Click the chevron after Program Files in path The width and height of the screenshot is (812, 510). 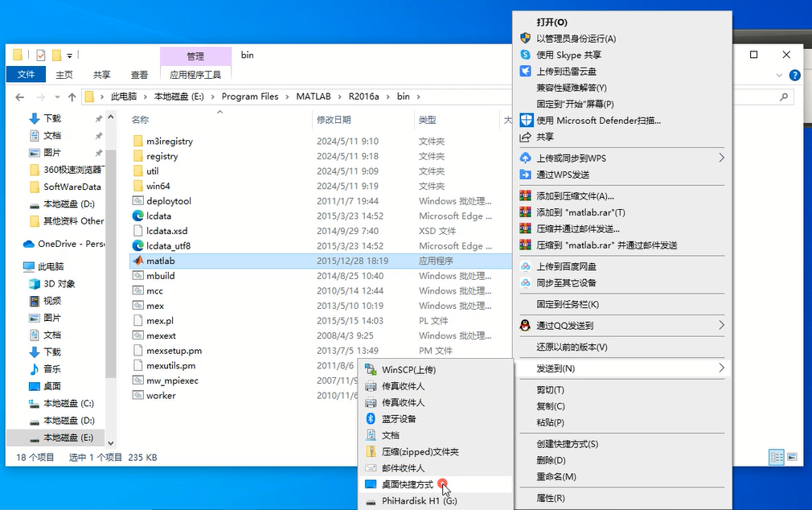(x=287, y=97)
